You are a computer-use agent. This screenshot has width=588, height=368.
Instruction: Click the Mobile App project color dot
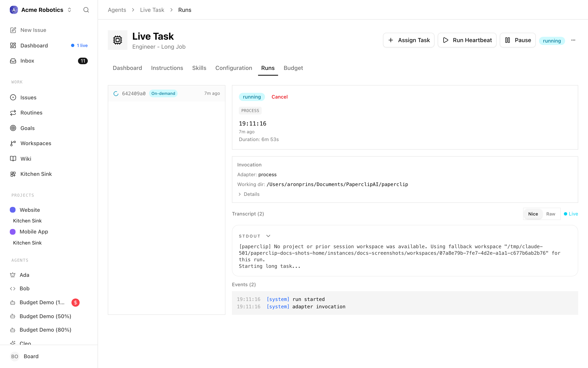click(x=13, y=232)
